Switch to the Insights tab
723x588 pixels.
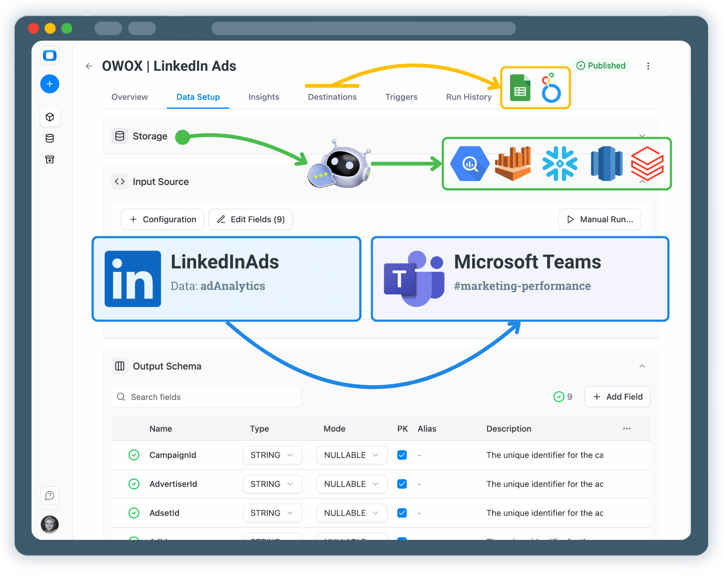point(264,97)
